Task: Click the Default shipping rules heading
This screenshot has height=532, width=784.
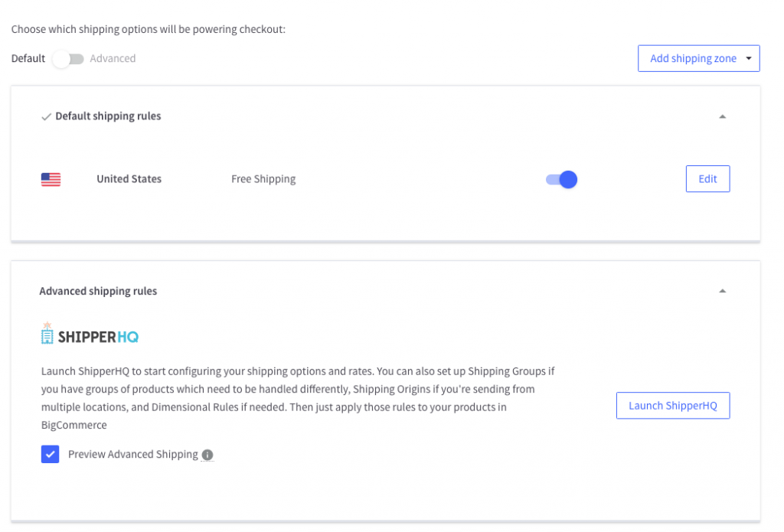Action: [108, 117]
